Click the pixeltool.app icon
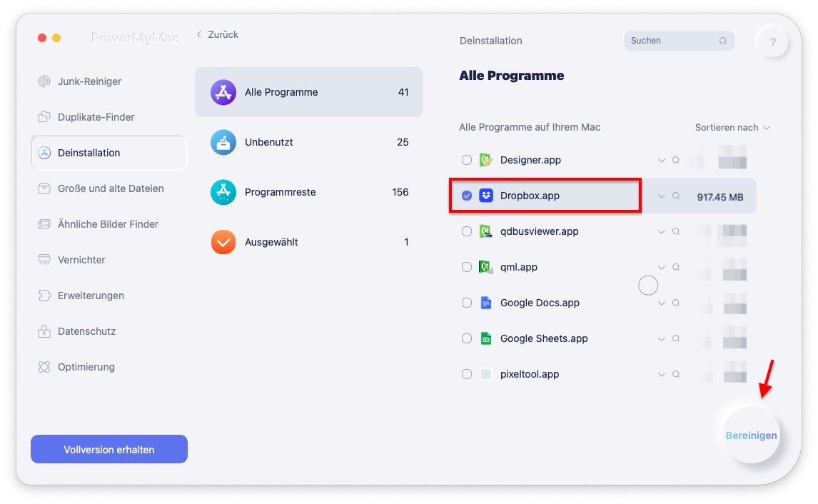This screenshot has height=504, width=818. pos(485,374)
